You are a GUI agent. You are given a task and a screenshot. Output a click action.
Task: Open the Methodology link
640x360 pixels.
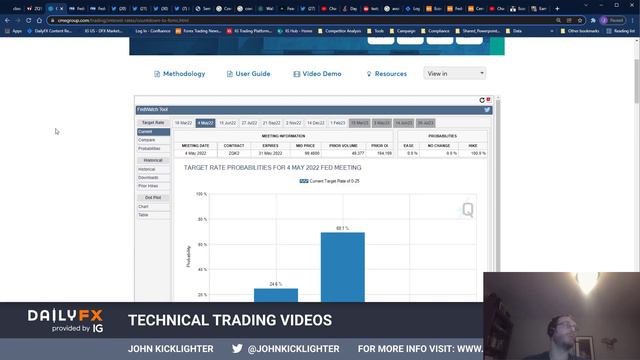click(180, 74)
